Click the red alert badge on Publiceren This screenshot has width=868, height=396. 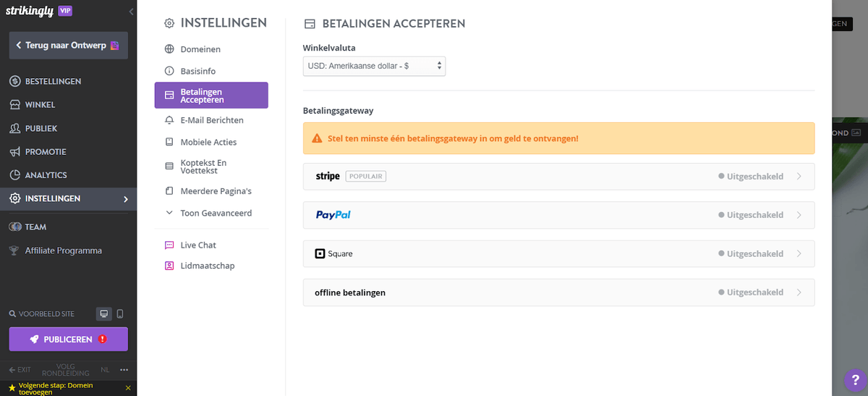(103, 339)
